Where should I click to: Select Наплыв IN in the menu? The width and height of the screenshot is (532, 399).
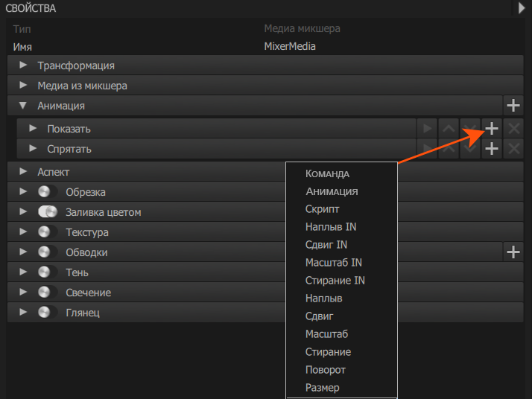click(x=330, y=227)
